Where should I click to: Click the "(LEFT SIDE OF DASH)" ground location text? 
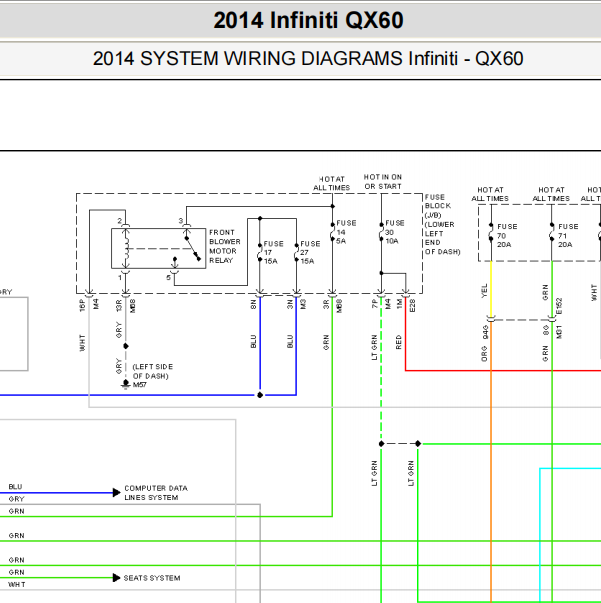[152, 371]
